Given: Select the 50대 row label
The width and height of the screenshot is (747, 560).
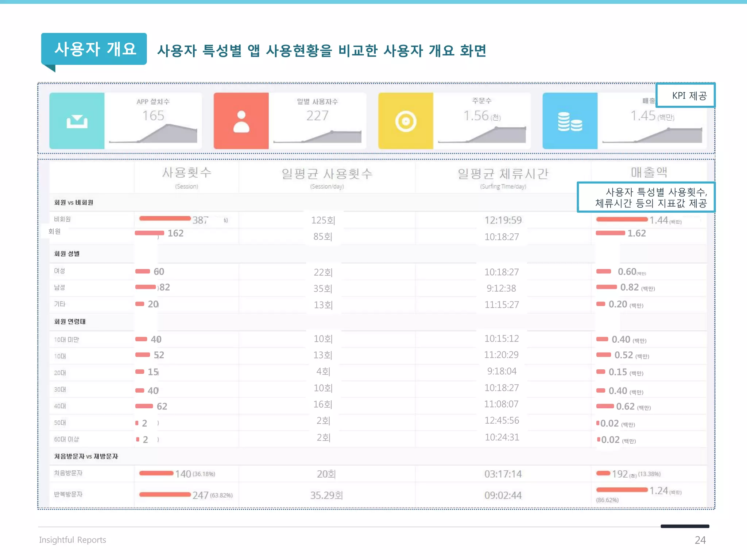Looking at the screenshot, I should [x=60, y=423].
